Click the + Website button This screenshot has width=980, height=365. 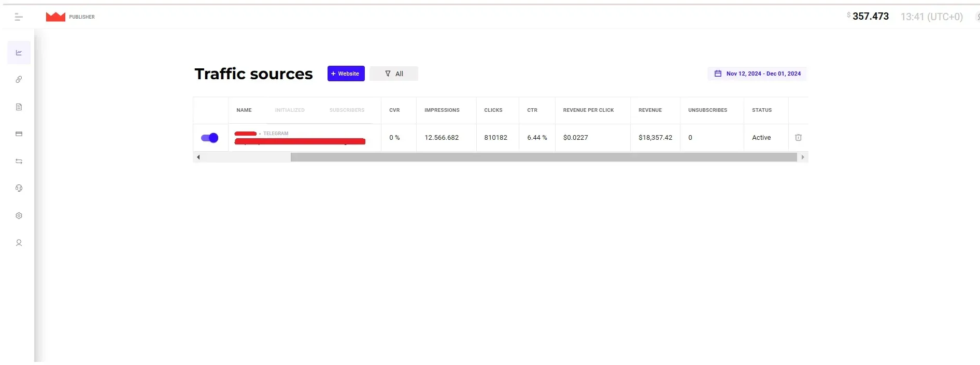(346, 74)
